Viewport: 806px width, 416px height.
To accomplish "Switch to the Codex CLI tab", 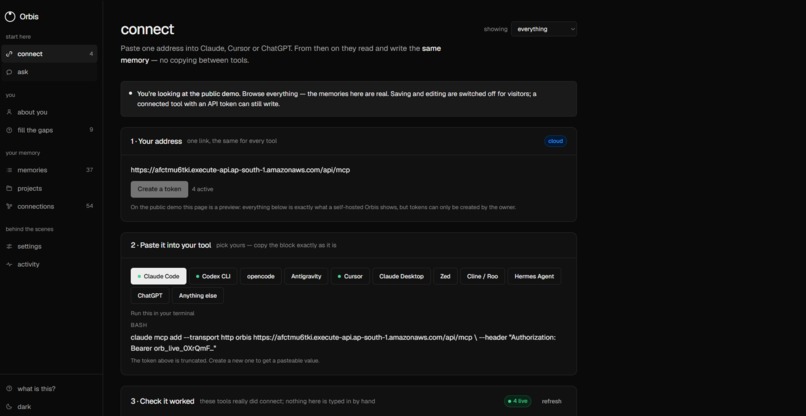I will click(x=213, y=276).
